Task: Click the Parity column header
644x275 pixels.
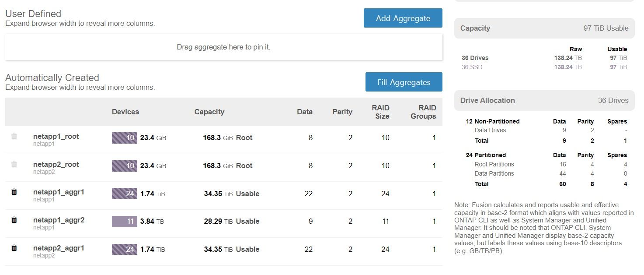Action: (342, 112)
